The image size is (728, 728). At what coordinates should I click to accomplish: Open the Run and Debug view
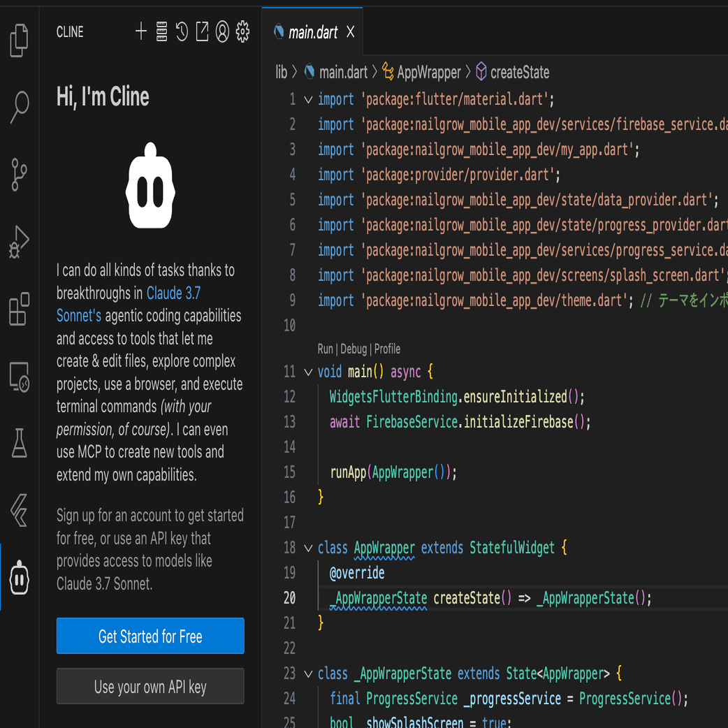click(19, 242)
